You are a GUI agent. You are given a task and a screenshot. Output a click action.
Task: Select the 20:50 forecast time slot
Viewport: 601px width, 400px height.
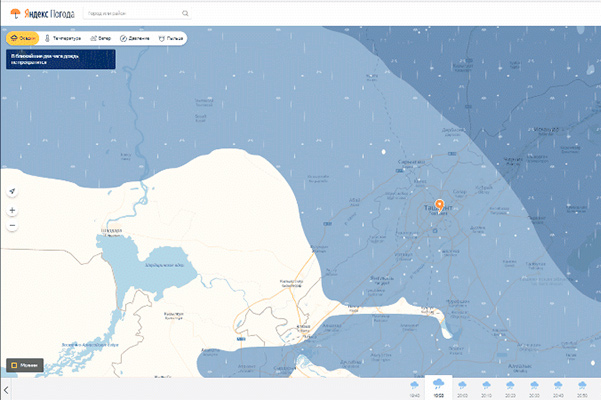[583, 388]
